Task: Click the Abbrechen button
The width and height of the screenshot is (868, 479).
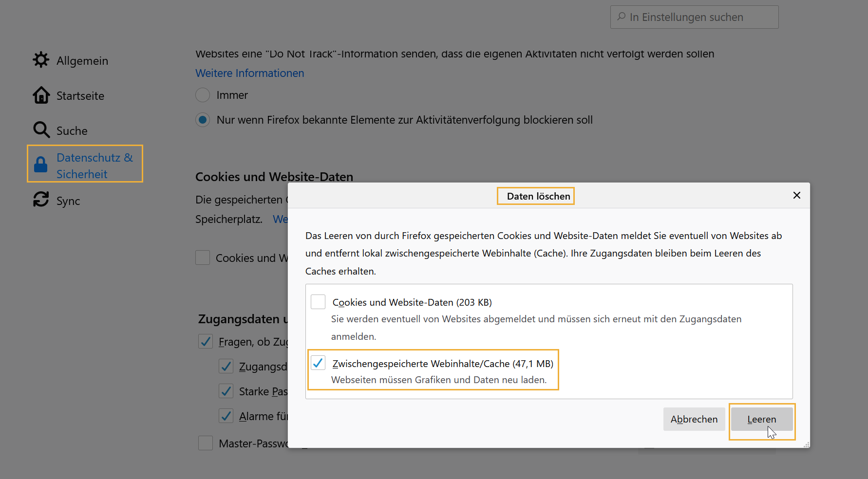Action: 694,419
